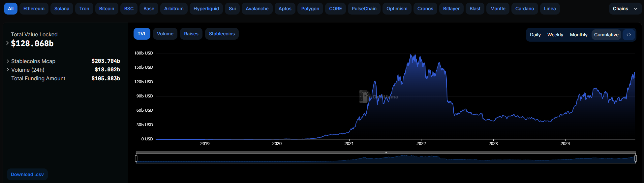Filter by Bitcoin chain
Image resolution: width=644 pixels, height=183 pixels.
107,9
